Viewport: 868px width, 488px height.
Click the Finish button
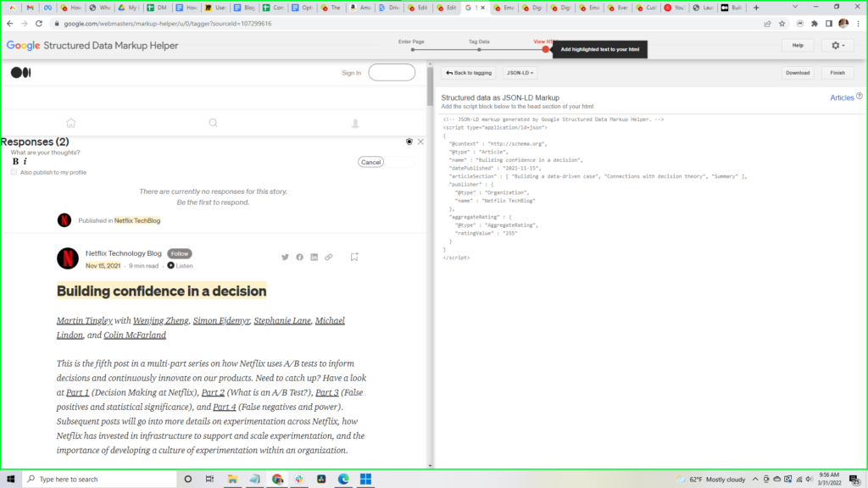pyautogui.click(x=837, y=73)
